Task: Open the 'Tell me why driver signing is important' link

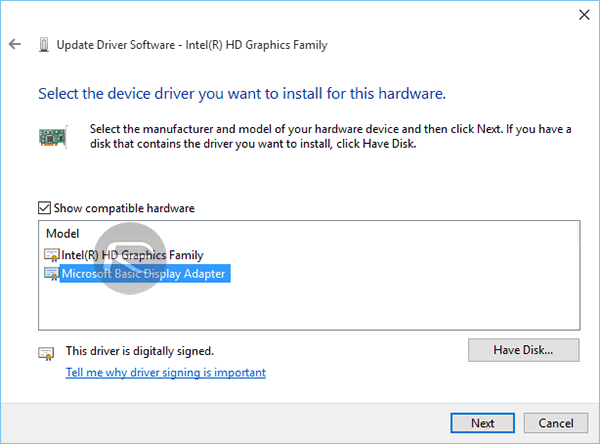Action: coord(165,372)
